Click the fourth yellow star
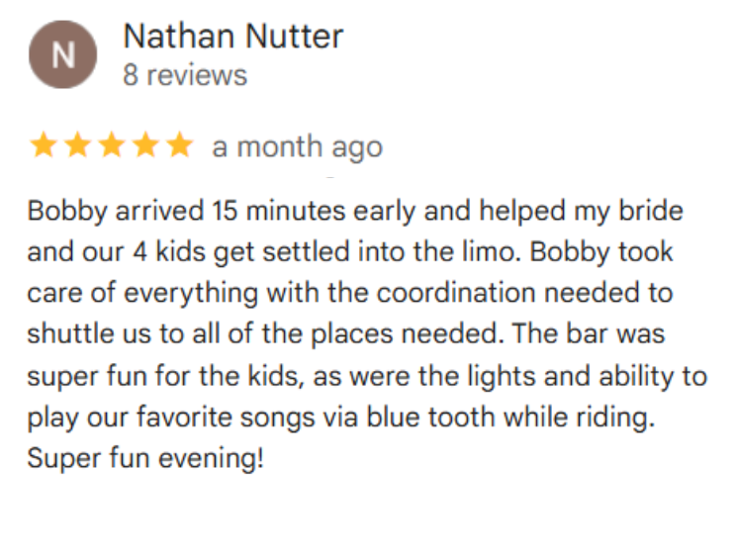 click(145, 147)
